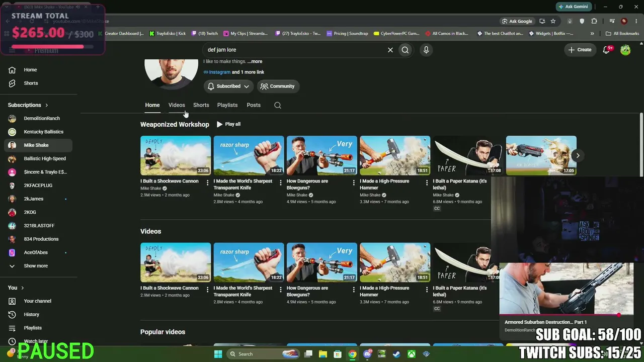The width and height of the screenshot is (644, 362).
Task: Open the High-Pressure Hammer thumbnail under Videos
Action: 395,262
